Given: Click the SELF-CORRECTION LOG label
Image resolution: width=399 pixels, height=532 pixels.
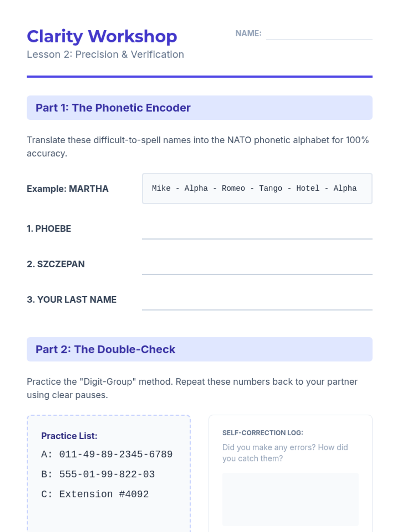Looking at the screenshot, I should pos(263,433).
